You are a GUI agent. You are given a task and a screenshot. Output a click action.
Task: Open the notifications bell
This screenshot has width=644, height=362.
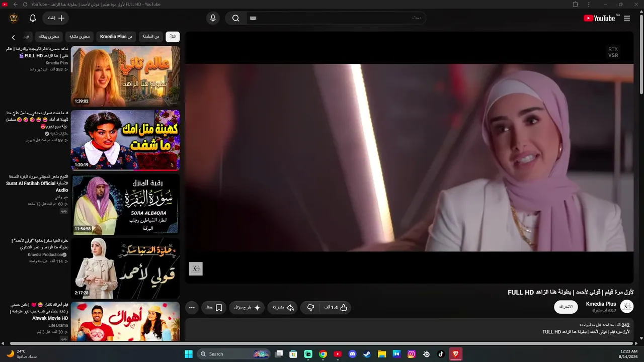tap(33, 18)
